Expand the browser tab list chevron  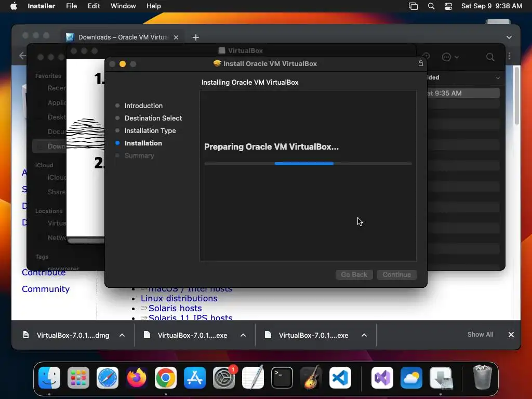click(509, 37)
